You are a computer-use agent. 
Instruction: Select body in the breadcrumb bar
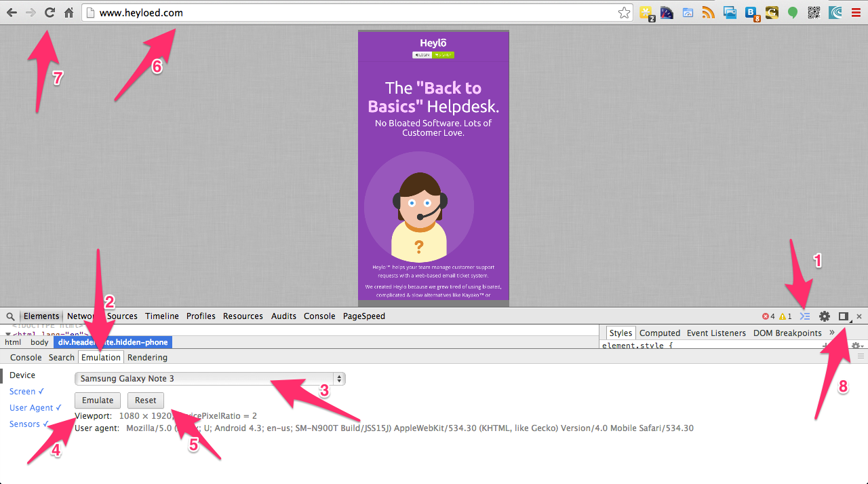(x=39, y=343)
